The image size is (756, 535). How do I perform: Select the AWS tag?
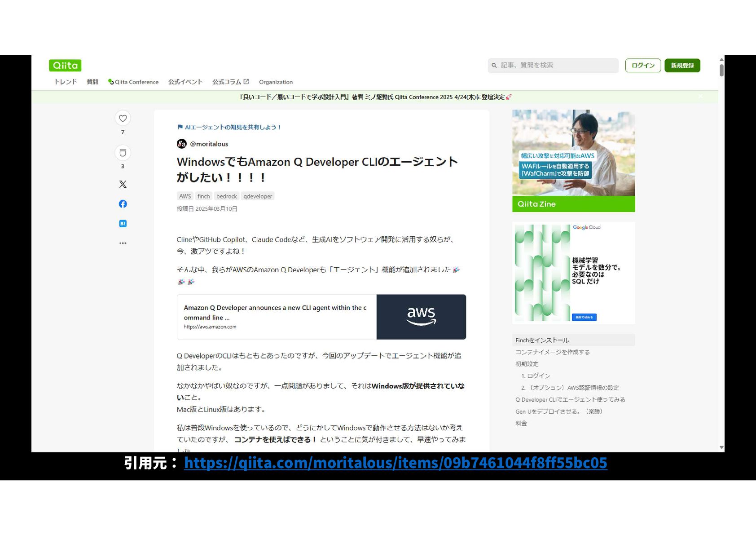pos(185,196)
